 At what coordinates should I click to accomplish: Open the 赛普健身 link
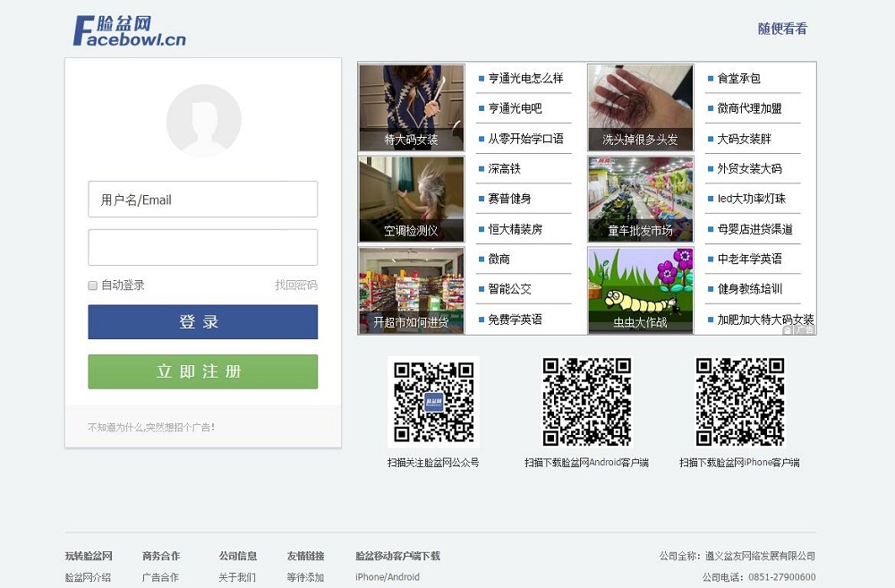510,199
